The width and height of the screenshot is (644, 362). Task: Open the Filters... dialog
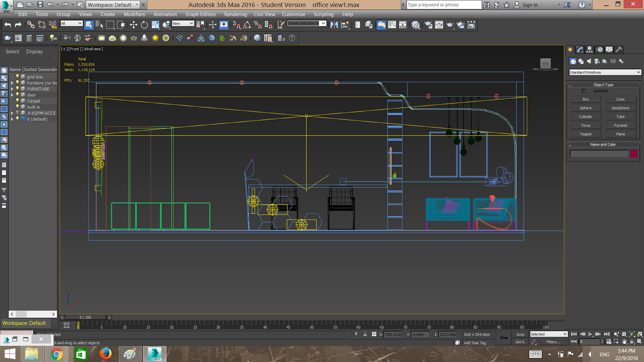pos(554,341)
